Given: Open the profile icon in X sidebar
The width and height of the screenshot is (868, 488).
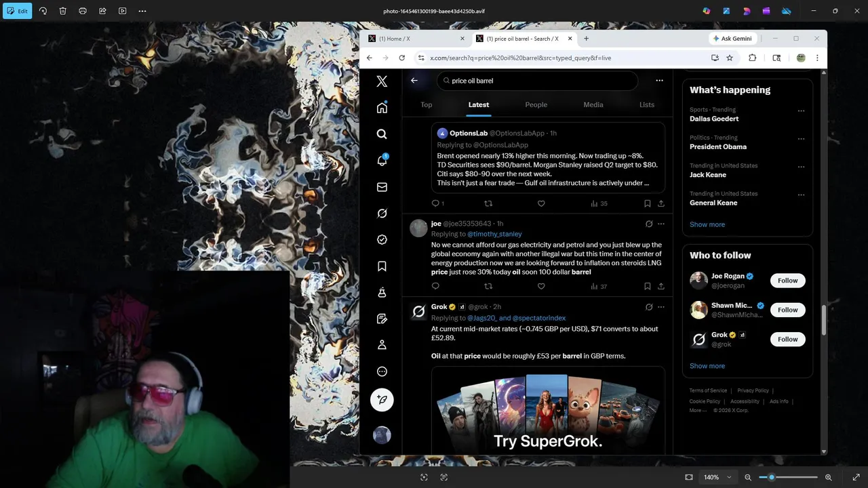Looking at the screenshot, I should tap(382, 345).
